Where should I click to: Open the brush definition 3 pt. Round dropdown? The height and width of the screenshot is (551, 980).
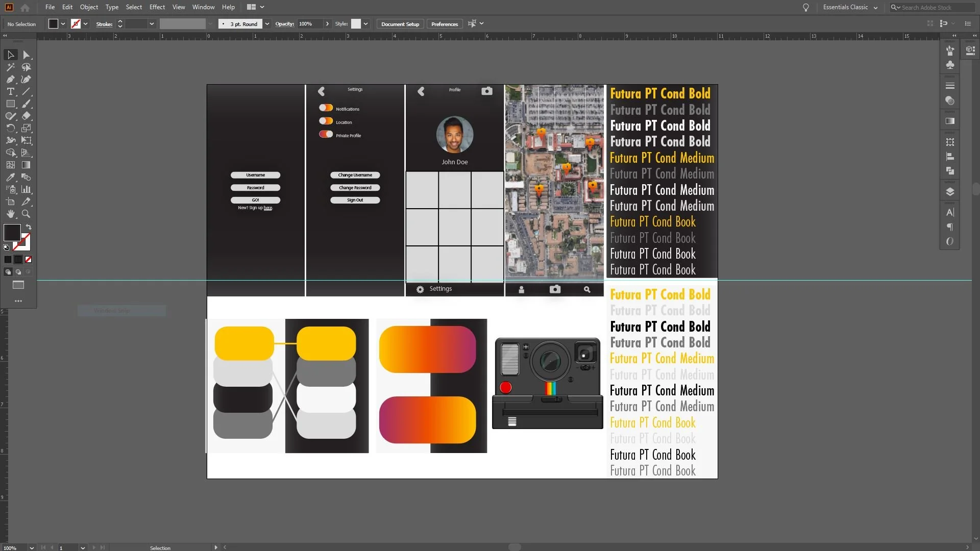[x=267, y=24]
